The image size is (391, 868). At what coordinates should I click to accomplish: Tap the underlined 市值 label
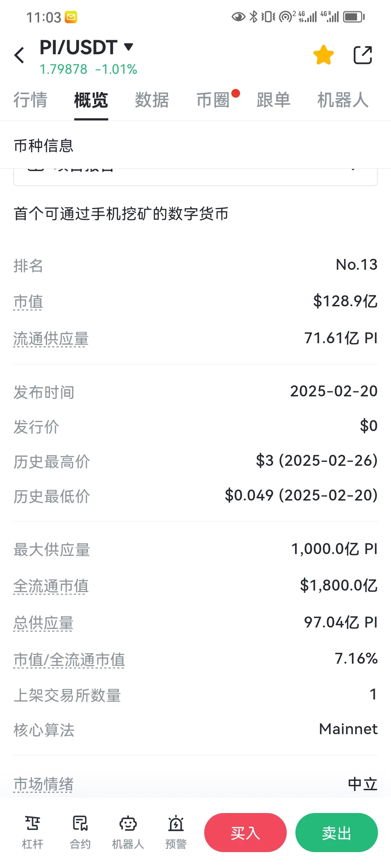pos(28,302)
